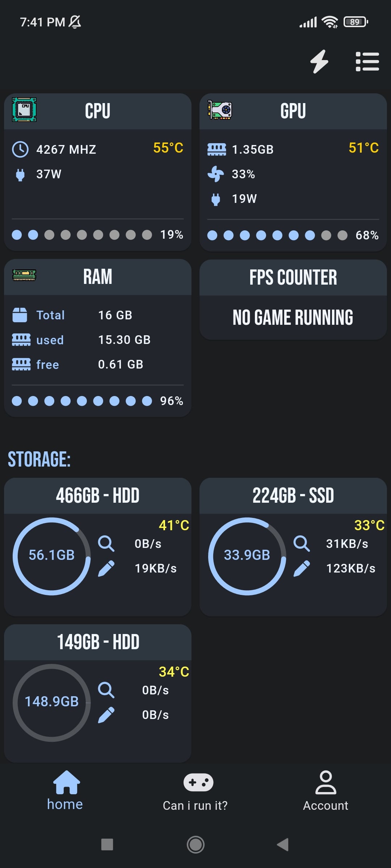The width and height of the screenshot is (391, 868).
Task: Tap the GPU graphics card icon
Action: (x=220, y=110)
